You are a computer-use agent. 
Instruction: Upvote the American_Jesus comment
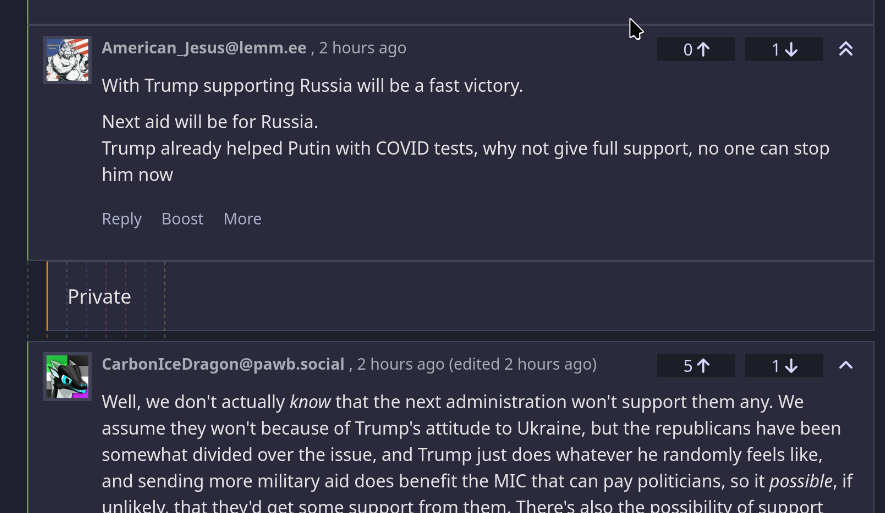click(x=696, y=49)
